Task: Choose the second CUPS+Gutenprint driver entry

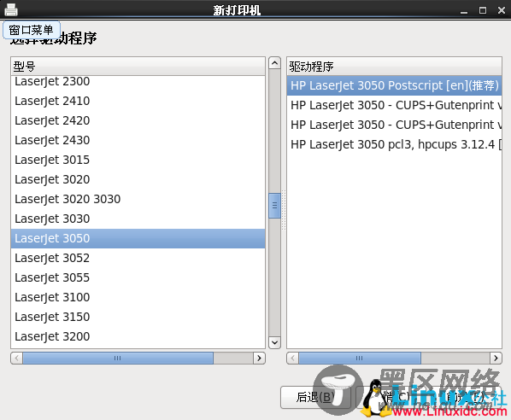Action: point(394,125)
